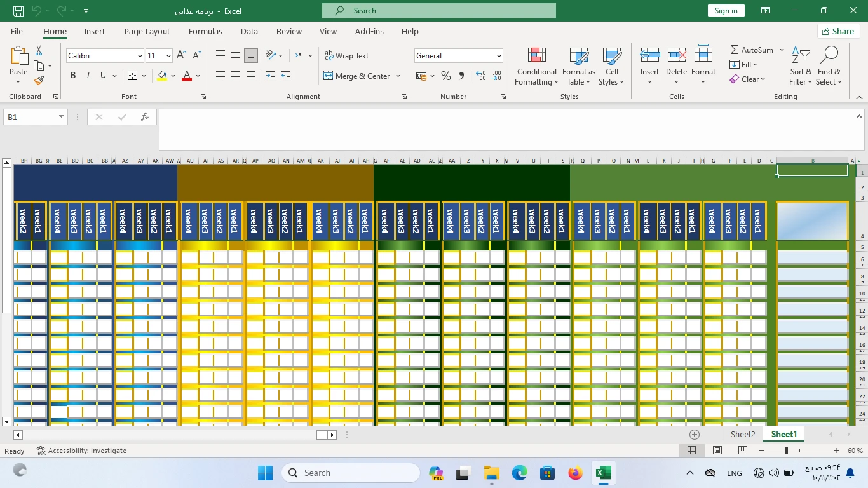Click the Sign in button

(726, 11)
